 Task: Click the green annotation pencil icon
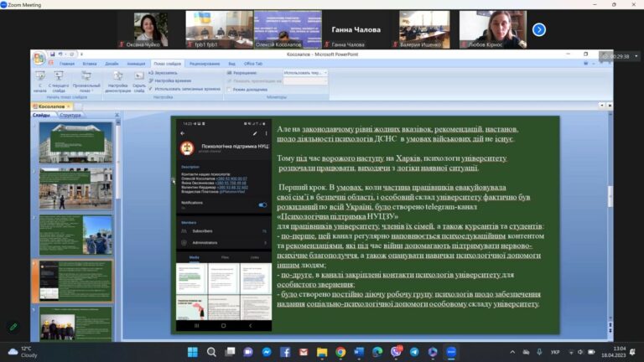13,327
